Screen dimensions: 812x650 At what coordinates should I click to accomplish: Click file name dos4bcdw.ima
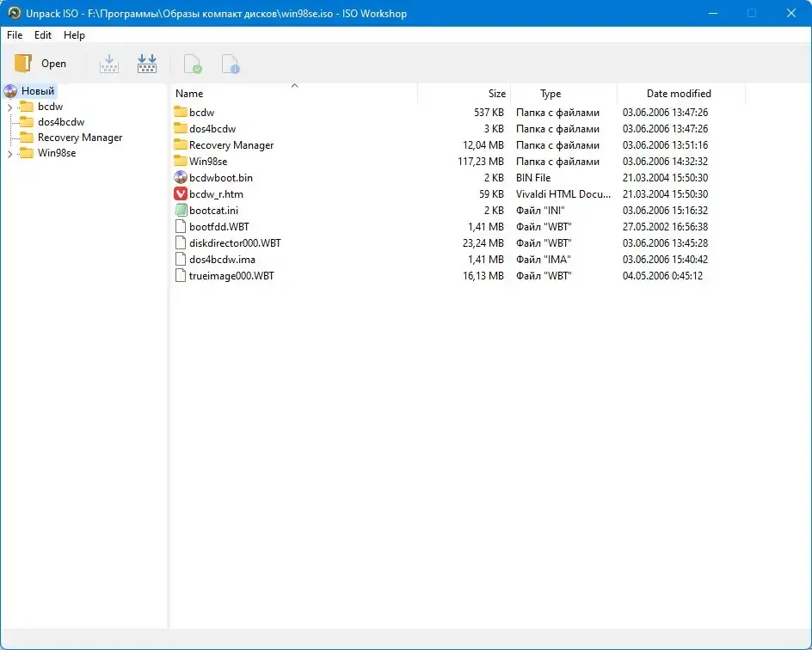tap(222, 260)
